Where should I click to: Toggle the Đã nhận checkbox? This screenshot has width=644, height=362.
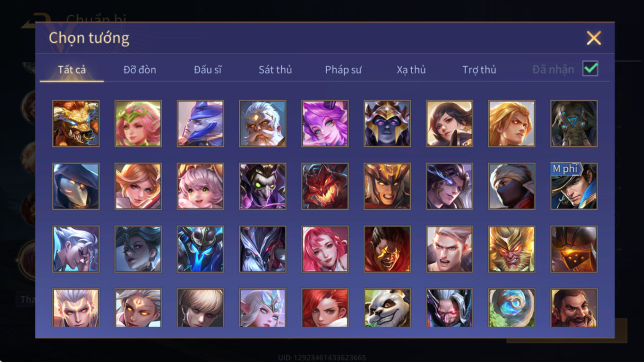click(x=590, y=69)
